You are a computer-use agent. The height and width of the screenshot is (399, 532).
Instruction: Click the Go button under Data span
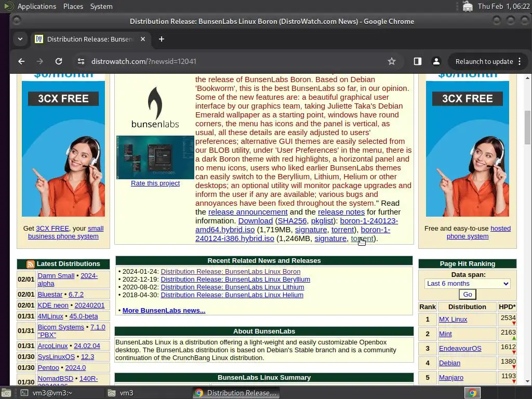click(x=467, y=295)
